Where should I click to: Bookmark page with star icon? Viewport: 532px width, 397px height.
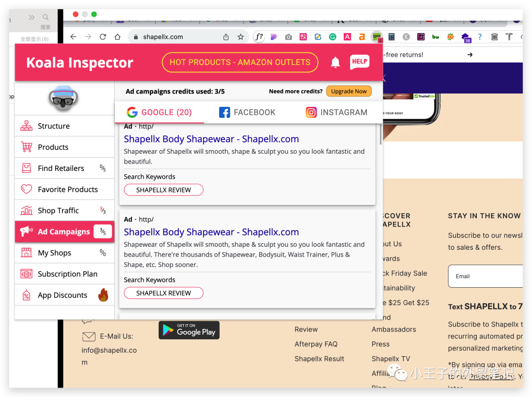[240, 36]
